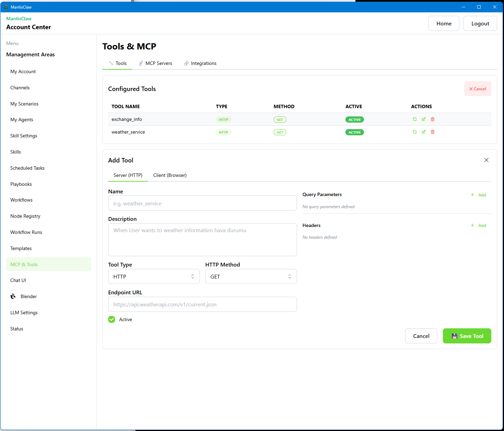
Task: Toggle ACTIVE badge for weather_service
Action: (x=354, y=132)
